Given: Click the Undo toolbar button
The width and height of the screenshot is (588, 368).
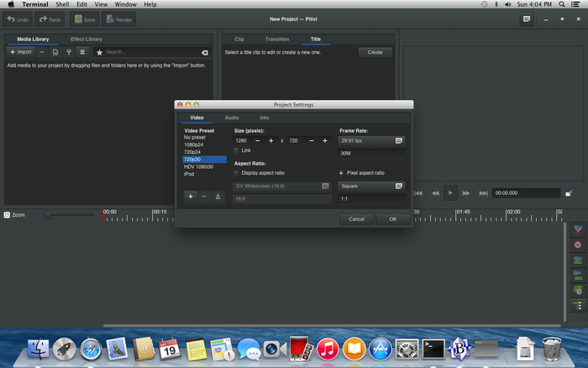Looking at the screenshot, I should (x=18, y=18).
